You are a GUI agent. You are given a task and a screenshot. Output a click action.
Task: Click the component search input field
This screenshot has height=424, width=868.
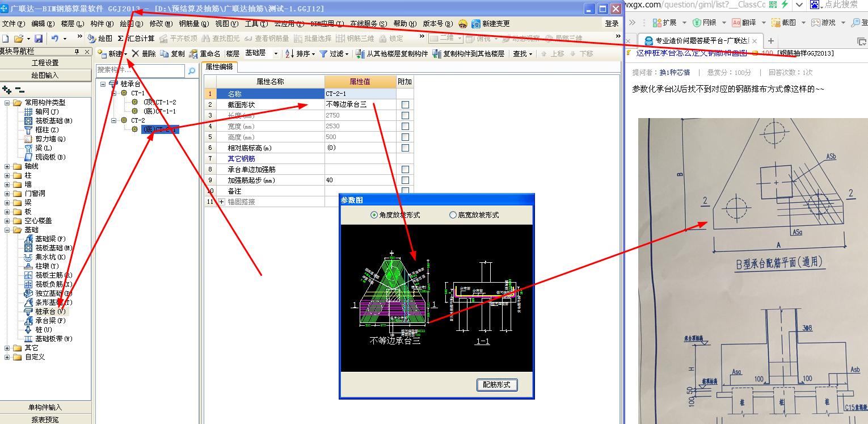[x=141, y=70]
